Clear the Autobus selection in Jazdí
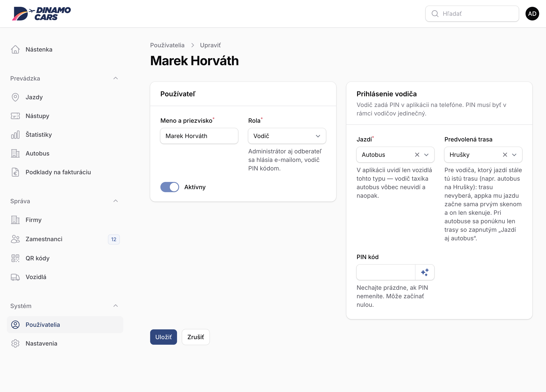The image size is (546, 392). 417,155
